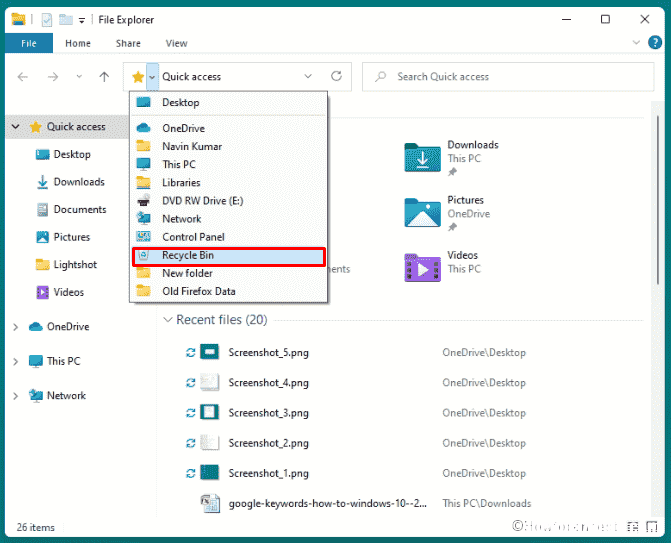Click the sync status icon for Screenshot_2.png
671x543 pixels.
click(x=190, y=443)
